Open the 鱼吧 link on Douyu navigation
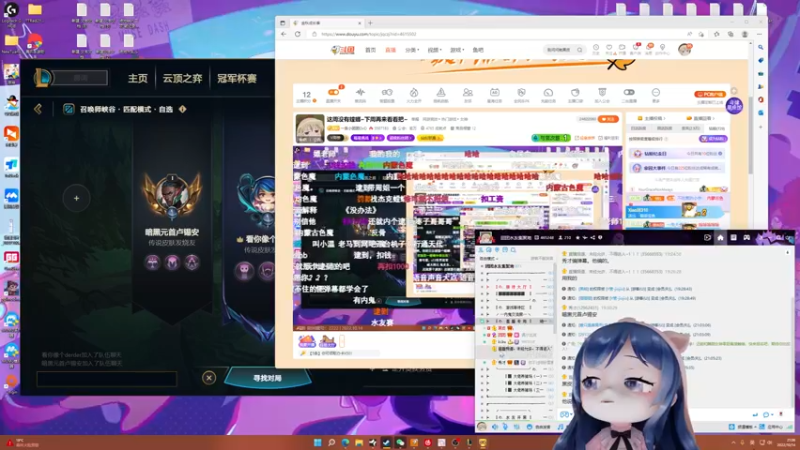This screenshot has width=800, height=450. pyautogui.click(x=478, y=50)
